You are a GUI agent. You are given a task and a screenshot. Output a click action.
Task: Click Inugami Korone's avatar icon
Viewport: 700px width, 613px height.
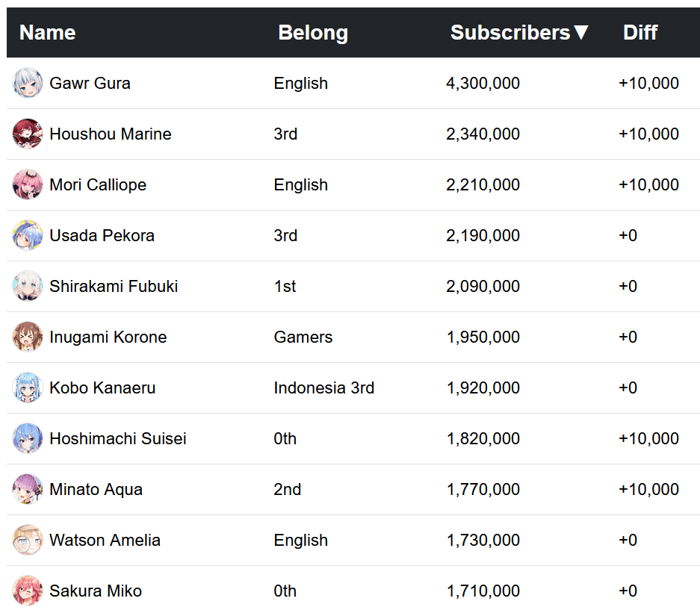point(28,337)
